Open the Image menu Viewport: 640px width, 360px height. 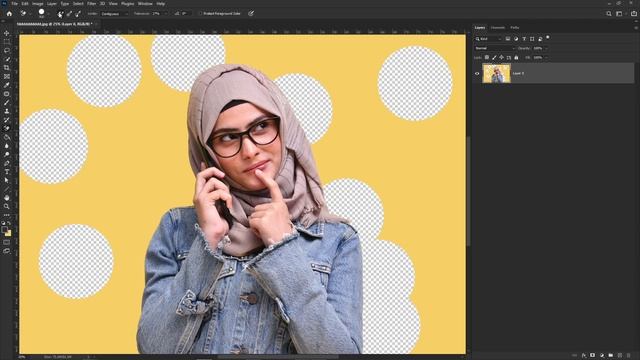point(38,4)
